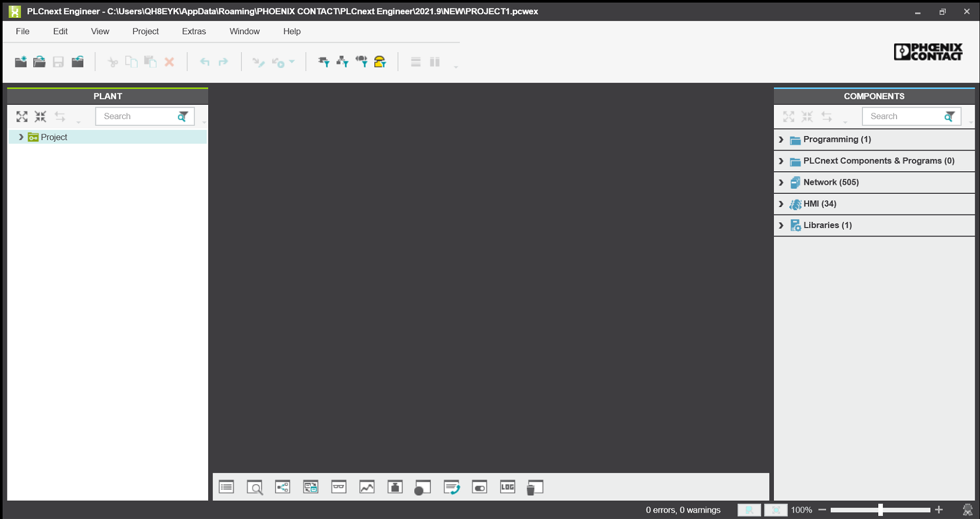This screenshot has width=980, height=519.
Task: Click the COMPONENTS panel sync arrows icon
Action: point(827,116)
